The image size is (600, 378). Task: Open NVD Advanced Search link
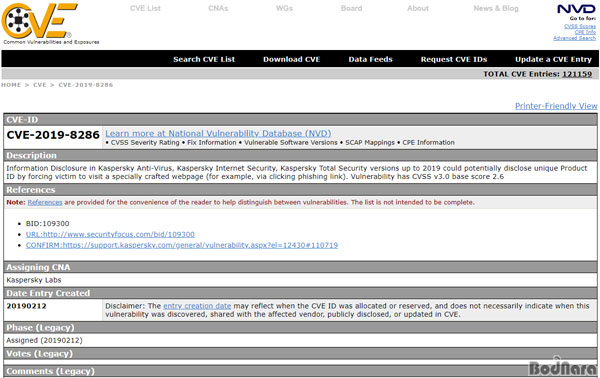[574, 38]
